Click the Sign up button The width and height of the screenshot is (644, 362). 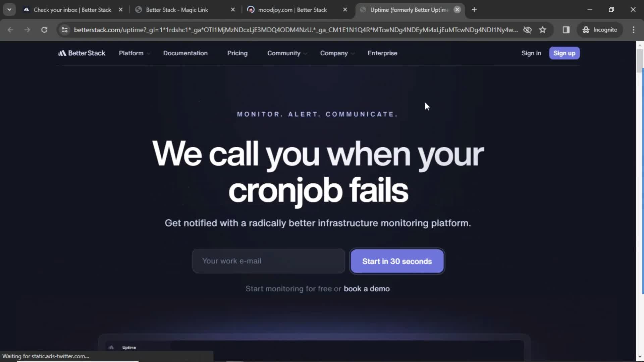564,53
